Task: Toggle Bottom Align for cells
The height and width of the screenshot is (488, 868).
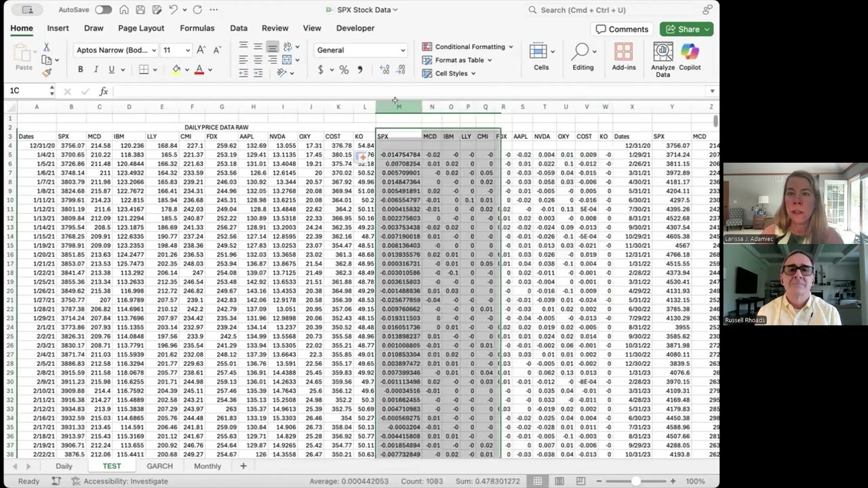Action: (272, 47)
